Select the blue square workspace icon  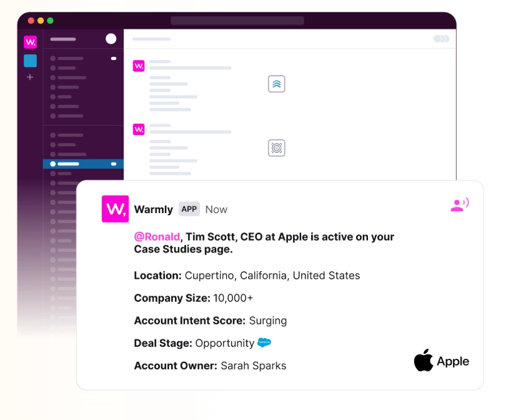pyautogui.click(x=30, y=61)
